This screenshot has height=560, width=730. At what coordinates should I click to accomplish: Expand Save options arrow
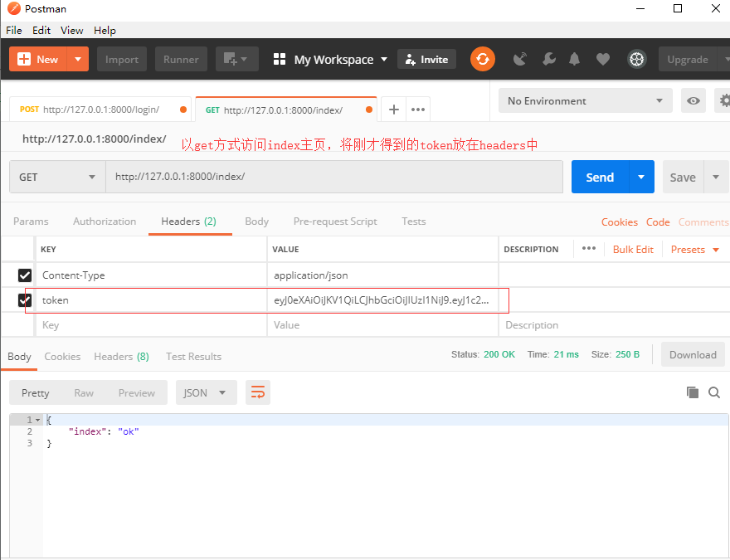tap(716, 177)
